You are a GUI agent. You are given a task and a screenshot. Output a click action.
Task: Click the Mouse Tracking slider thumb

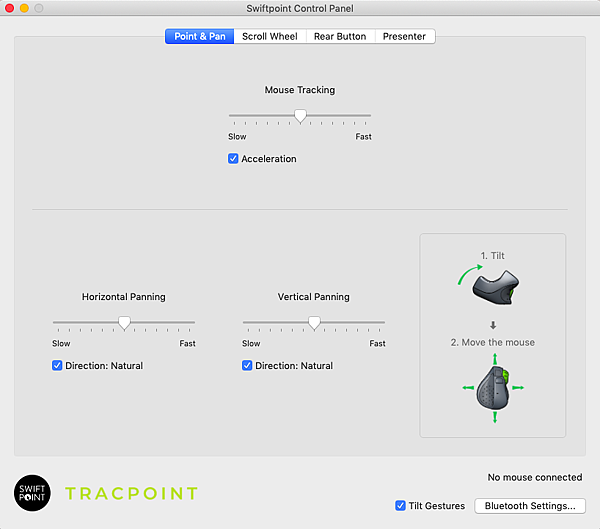[x=300, y=116]
